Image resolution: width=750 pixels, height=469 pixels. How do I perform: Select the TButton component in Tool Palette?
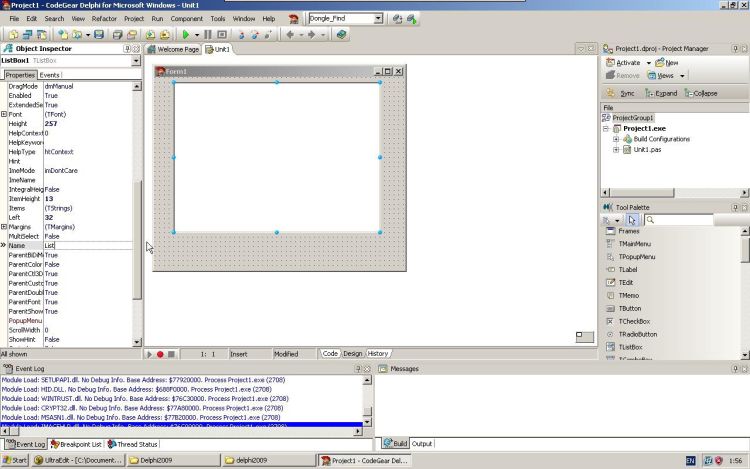(x=629, y=308)
